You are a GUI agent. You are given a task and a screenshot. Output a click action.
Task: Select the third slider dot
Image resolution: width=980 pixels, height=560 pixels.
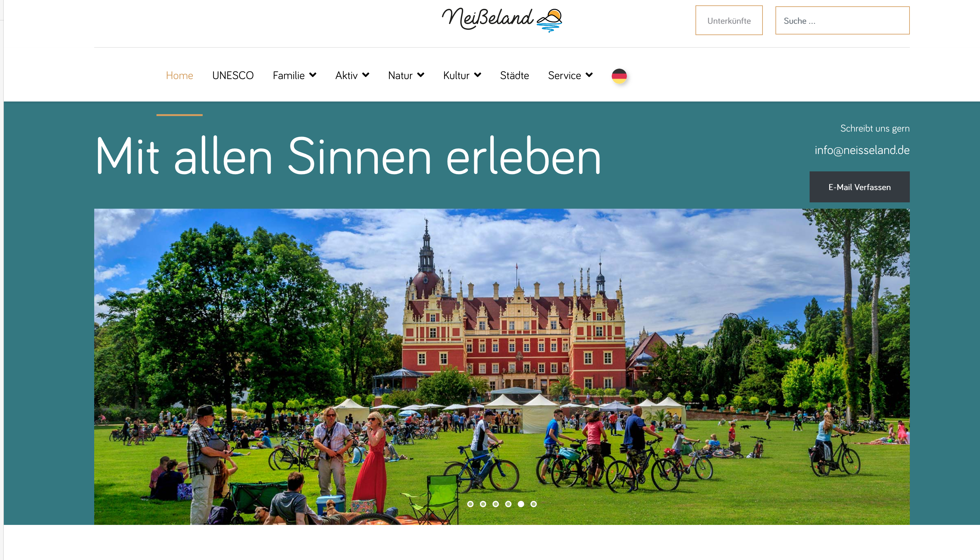[496, 504]
